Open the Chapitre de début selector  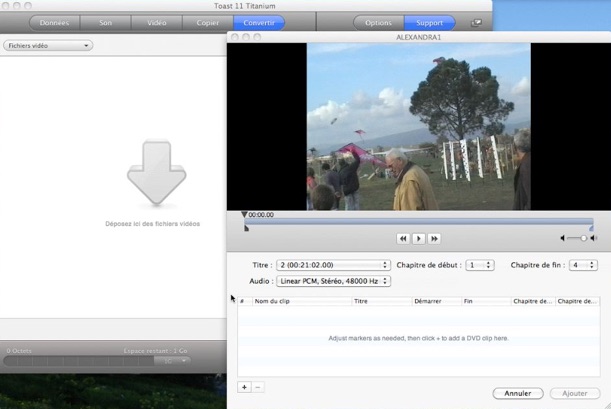(480, 265)
